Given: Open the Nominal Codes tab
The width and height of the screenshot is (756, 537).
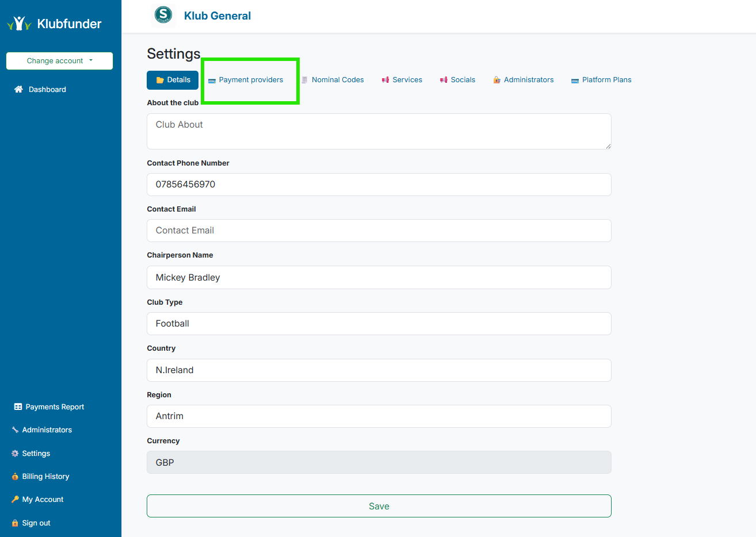Looking at the screenshot, I should coord(337,79).
